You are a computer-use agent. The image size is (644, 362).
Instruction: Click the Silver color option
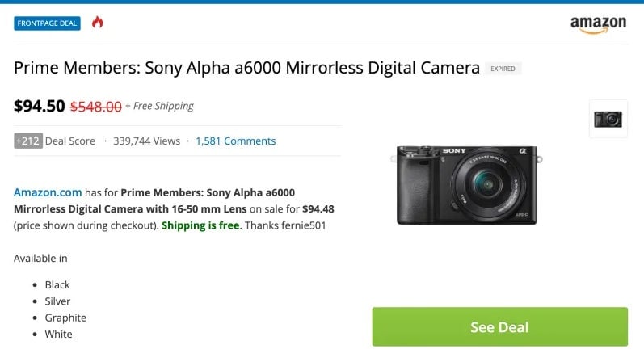[58, 301]
